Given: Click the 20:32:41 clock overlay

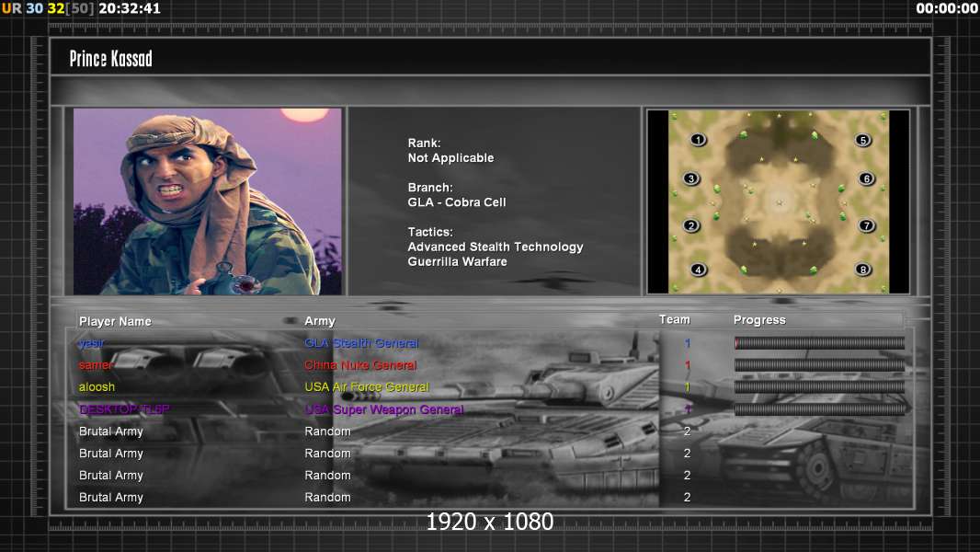Looking at the screenshot, I should [130, 9].
